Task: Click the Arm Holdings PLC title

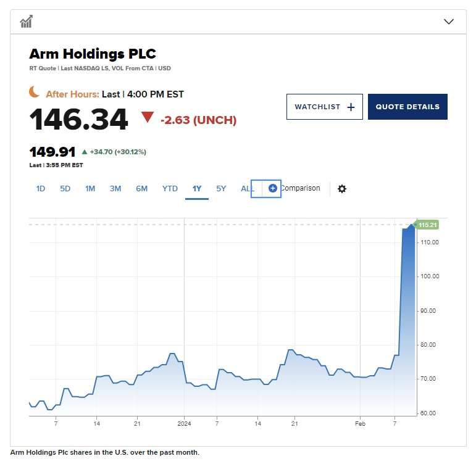Action: 93,53
